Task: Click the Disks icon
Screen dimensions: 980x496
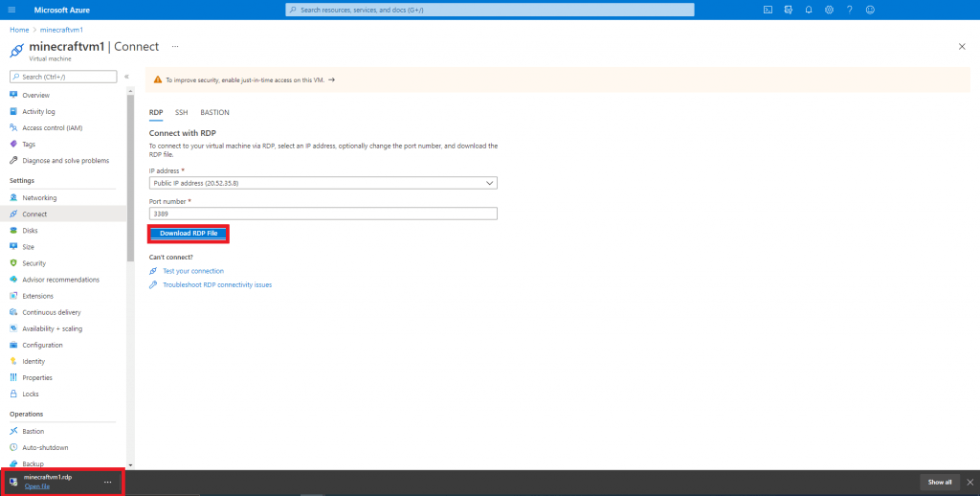Action: 13,230
